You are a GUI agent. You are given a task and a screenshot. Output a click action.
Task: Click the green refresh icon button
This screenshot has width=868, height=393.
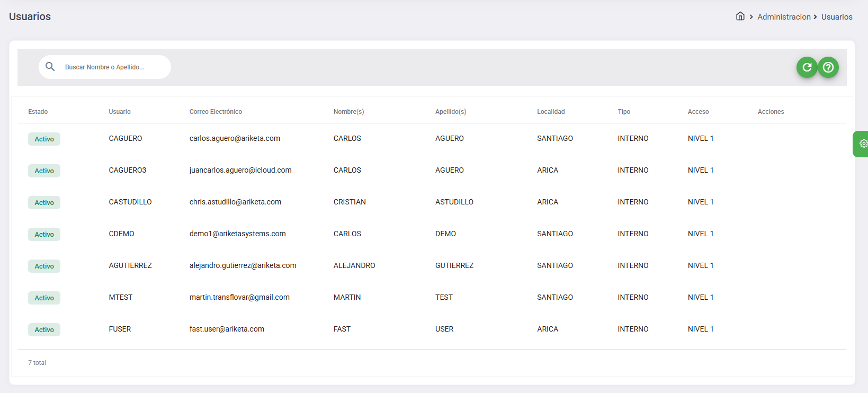coord(807,67)
